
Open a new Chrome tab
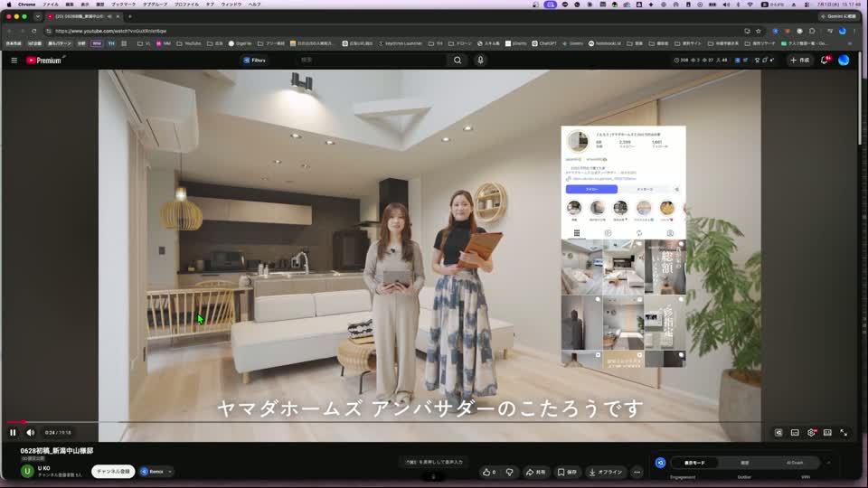point(130,16)
